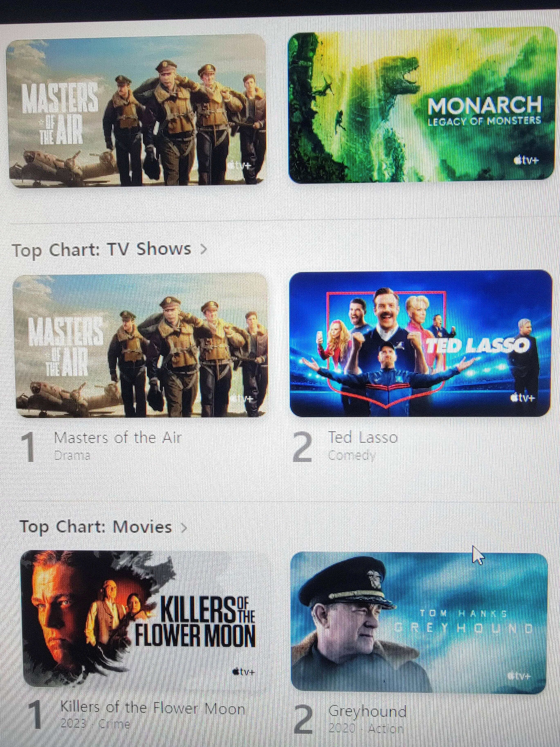Expand Top Chart: Movies chevron arrow
This screenshot has width=560, height=747.
pos(184,527)
